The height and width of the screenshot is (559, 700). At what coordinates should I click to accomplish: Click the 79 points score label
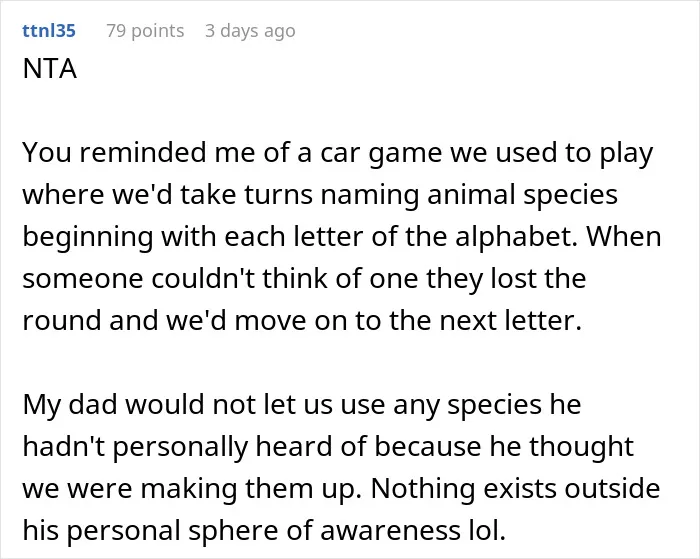tap(145, 31)
